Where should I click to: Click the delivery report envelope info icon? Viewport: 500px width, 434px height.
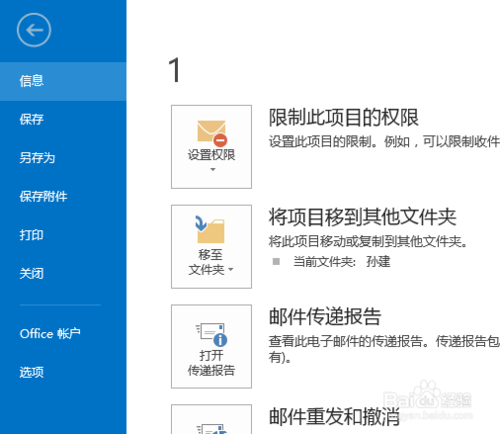pyautogui.click(x=211, y=335)
